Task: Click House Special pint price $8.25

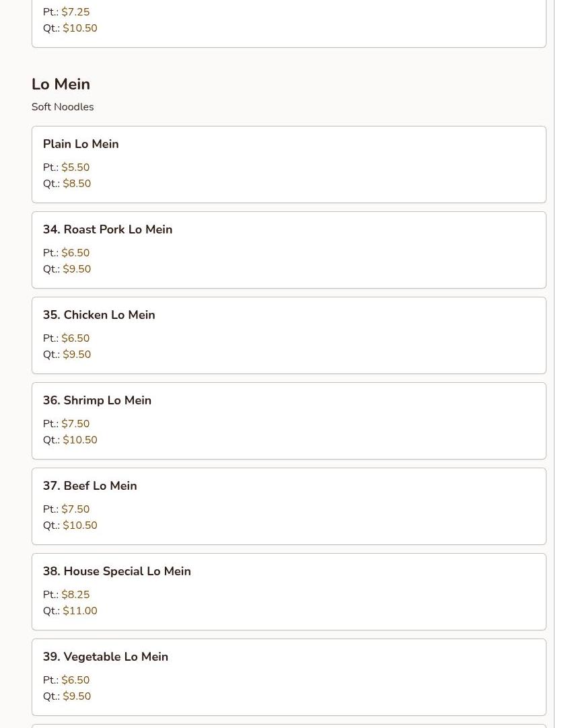Action: click(x=75, y=595)
